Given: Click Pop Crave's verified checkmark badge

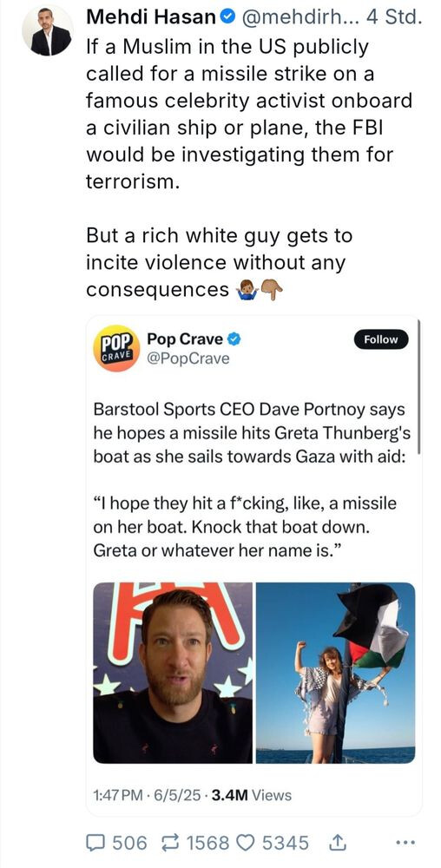Looking at the screenshot, I should [234, 339].
